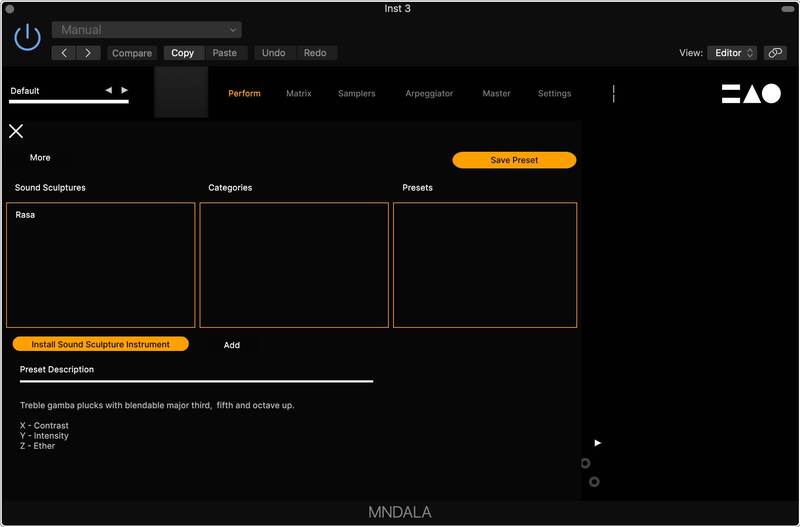Click the Save Preset button

(x=514, y=160)
